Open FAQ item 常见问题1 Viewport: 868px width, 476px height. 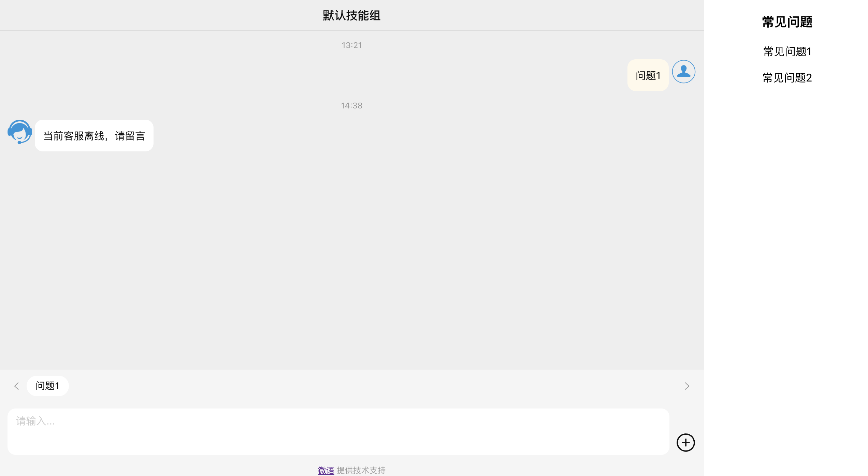pyautogui.click(x=787, y=51)
